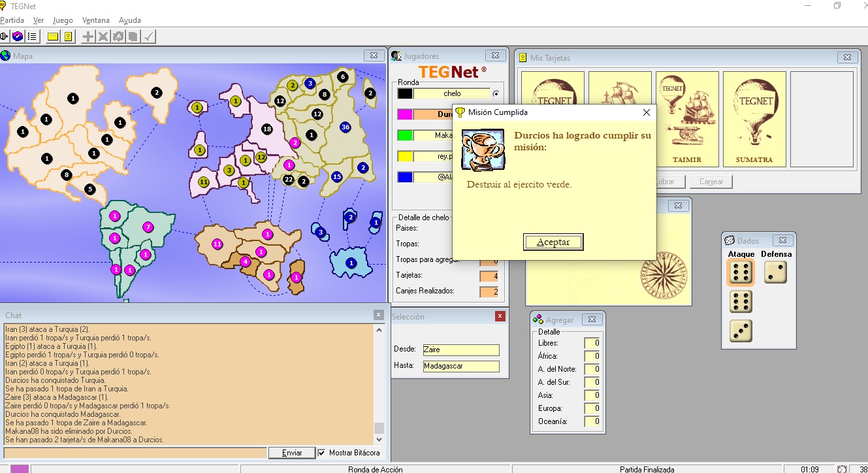The image size is (868, 473).
Task: Click the chelo player name
Action: pyautogui.click(x=451, y=93)
